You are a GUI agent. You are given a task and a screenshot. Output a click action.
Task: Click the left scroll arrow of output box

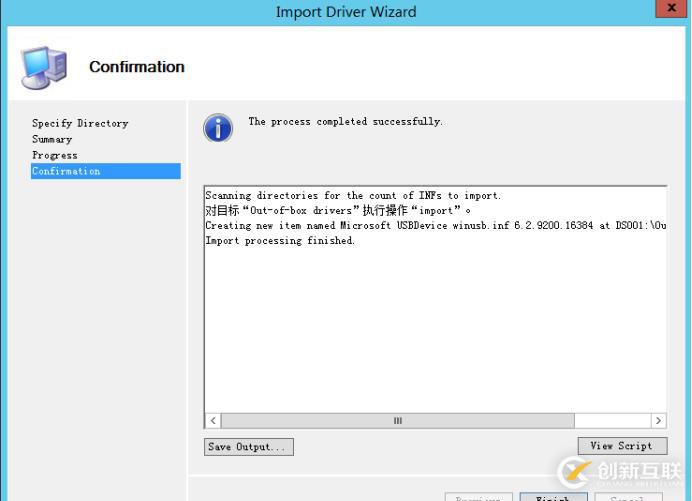coord(213,421)
